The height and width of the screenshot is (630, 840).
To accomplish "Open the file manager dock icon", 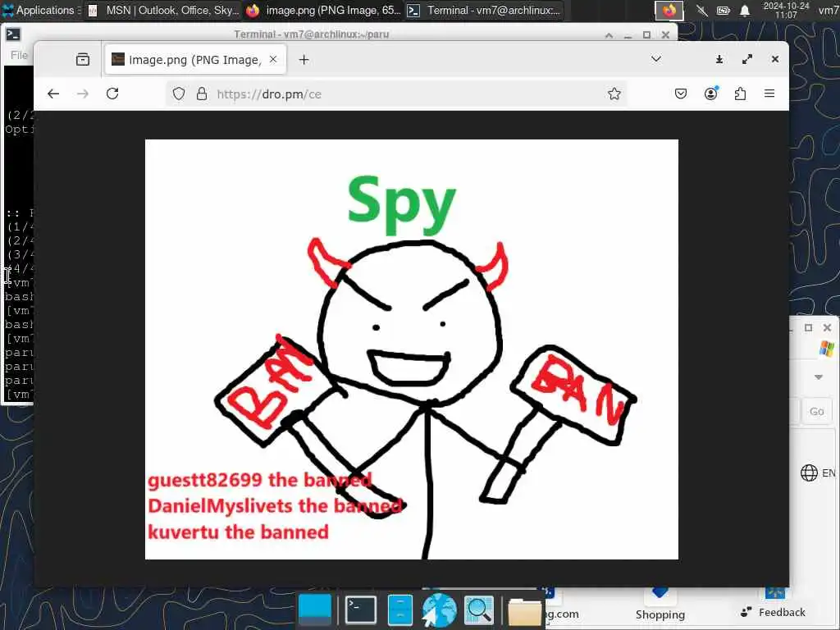I will [x=399, y=610].
